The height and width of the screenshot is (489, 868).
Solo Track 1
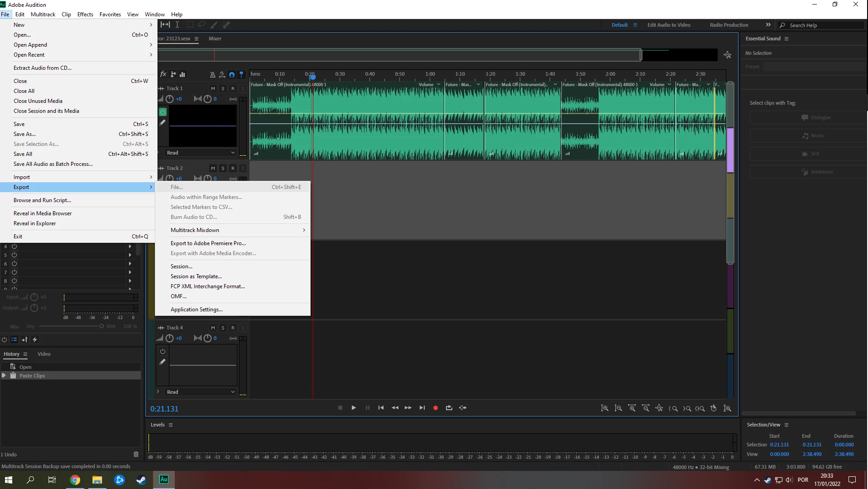coord(223,88)
